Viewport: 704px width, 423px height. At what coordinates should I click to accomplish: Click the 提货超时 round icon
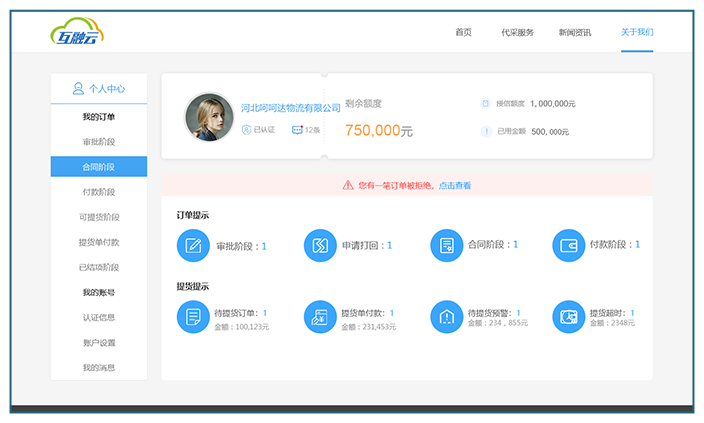568,317
